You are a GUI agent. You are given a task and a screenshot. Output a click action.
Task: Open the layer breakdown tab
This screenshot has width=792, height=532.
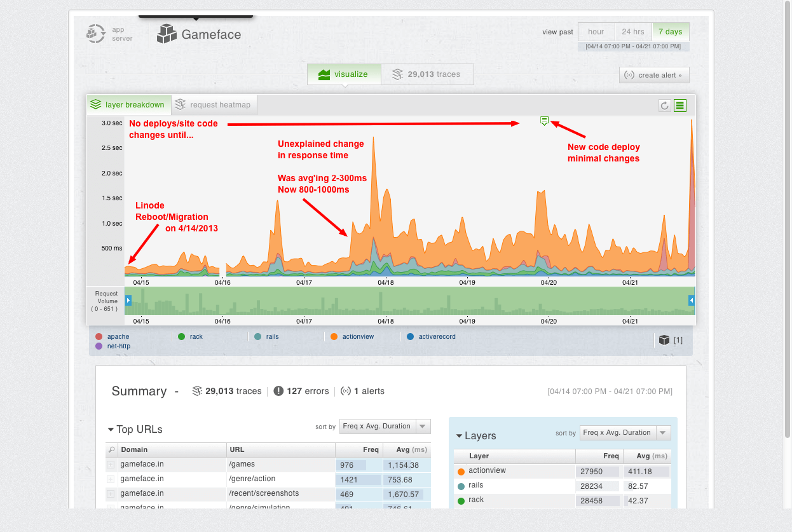pos(128,105)
